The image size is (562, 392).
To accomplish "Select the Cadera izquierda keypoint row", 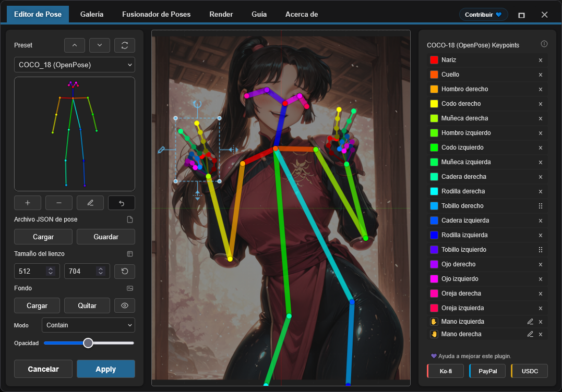I will point(487,220).
